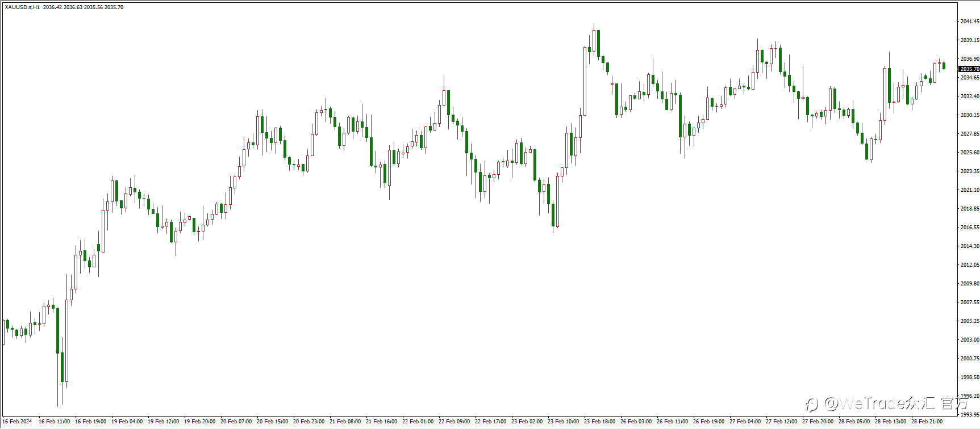Click the 23 Feb 02:00 time label
This screenshot has width=980, height=429.
click(x=527, y=422)
